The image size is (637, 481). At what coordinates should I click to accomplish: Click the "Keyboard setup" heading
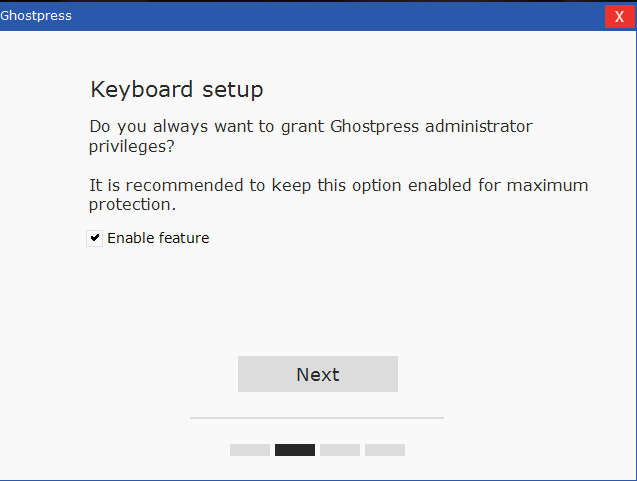click(177, 90)
